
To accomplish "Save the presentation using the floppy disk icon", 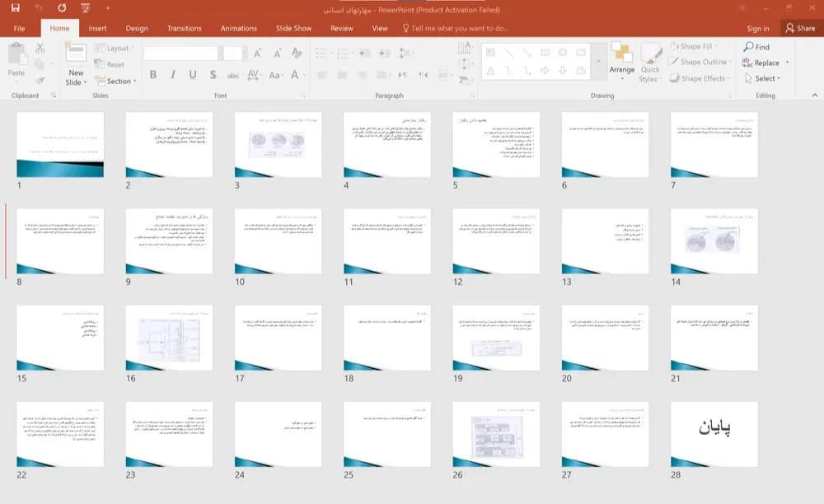I will click(x=15, y=8).
